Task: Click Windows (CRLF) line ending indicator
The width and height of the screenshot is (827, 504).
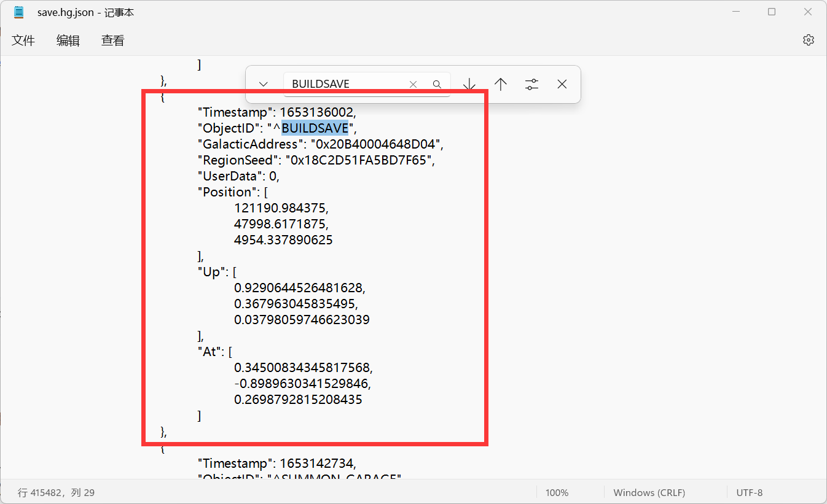Action: [649, 492]
